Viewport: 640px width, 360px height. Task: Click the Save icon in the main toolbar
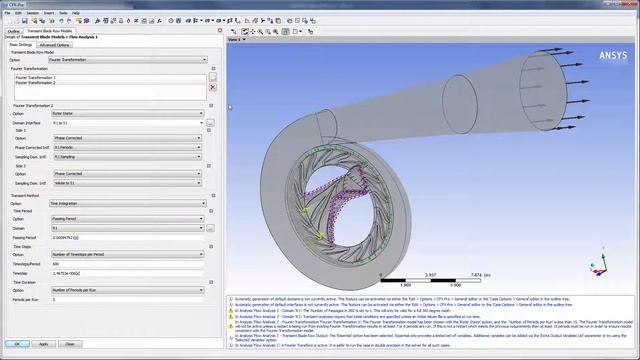pyautogui.click(x=25, y=20)
